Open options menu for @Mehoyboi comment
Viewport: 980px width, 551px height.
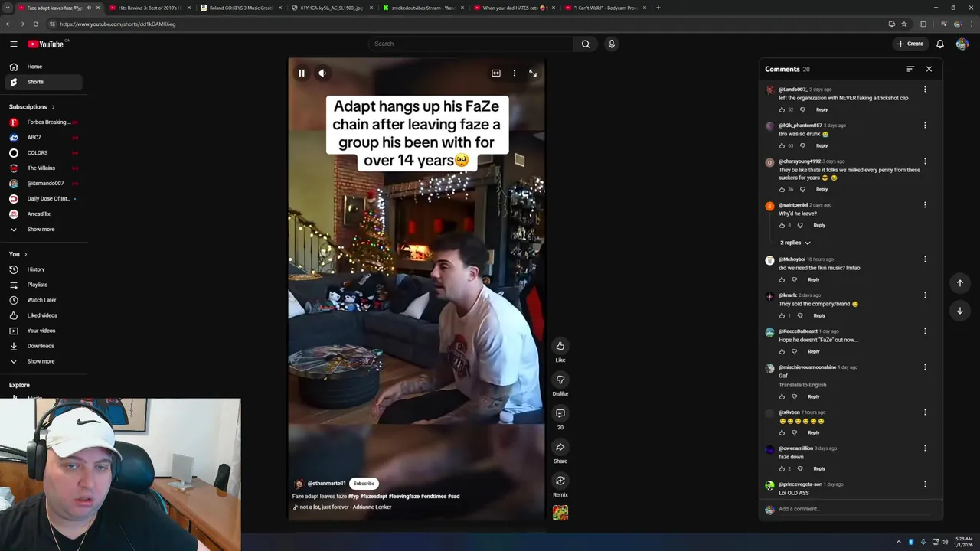click(925, 259)
